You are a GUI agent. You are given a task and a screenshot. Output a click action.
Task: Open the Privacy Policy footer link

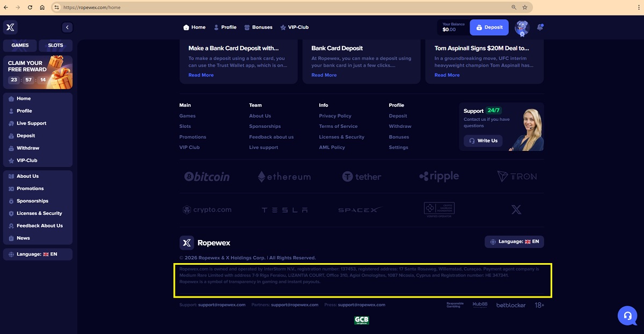click(x=335, y=116)
